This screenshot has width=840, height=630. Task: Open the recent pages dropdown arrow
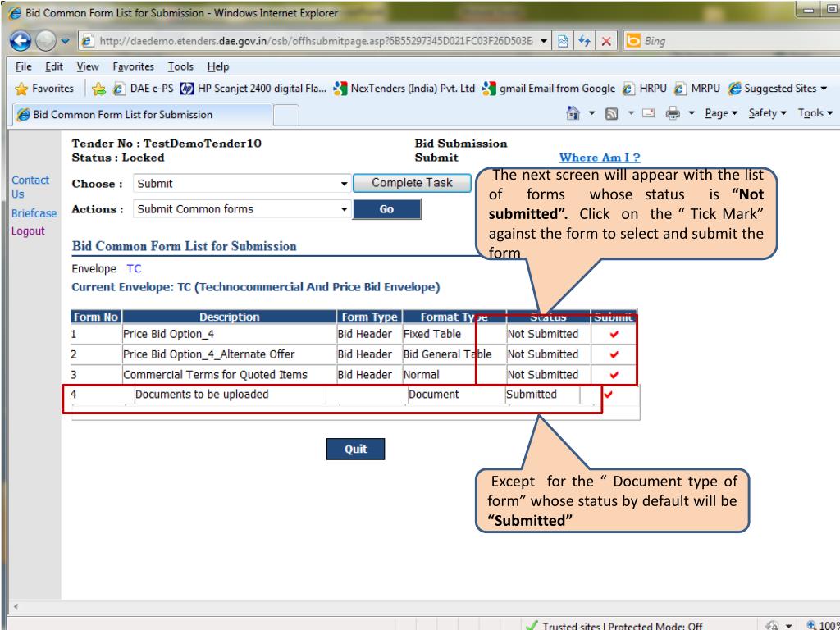(x=65, y=41)
